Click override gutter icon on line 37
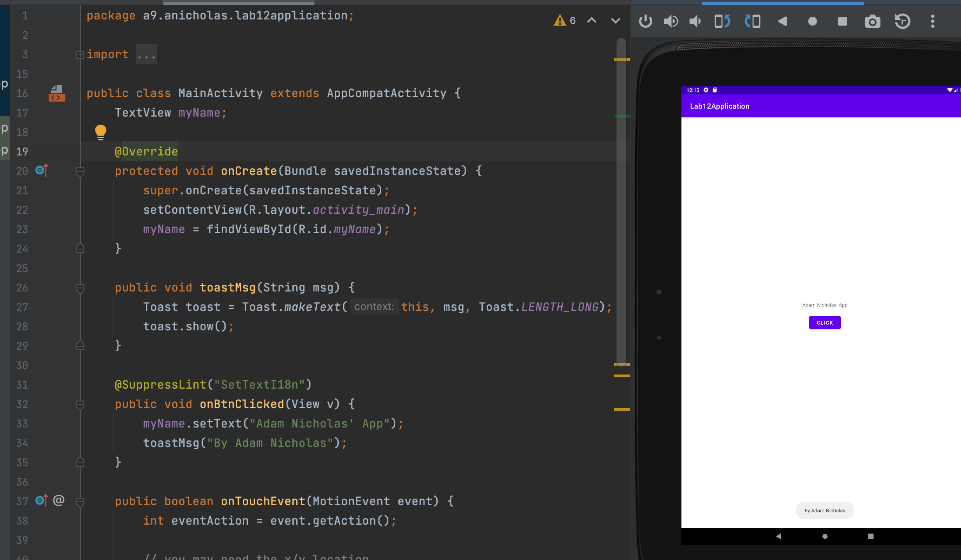This screenshot has width=961, height=560. coord(42,500)
